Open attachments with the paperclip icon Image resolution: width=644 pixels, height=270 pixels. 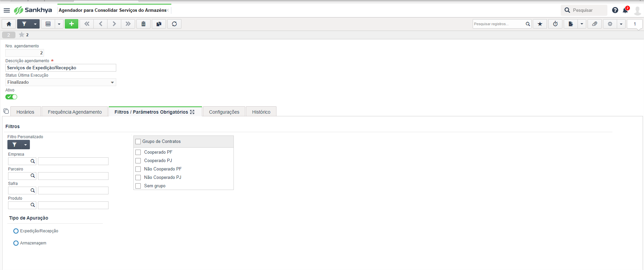click(x=595, y=24)
